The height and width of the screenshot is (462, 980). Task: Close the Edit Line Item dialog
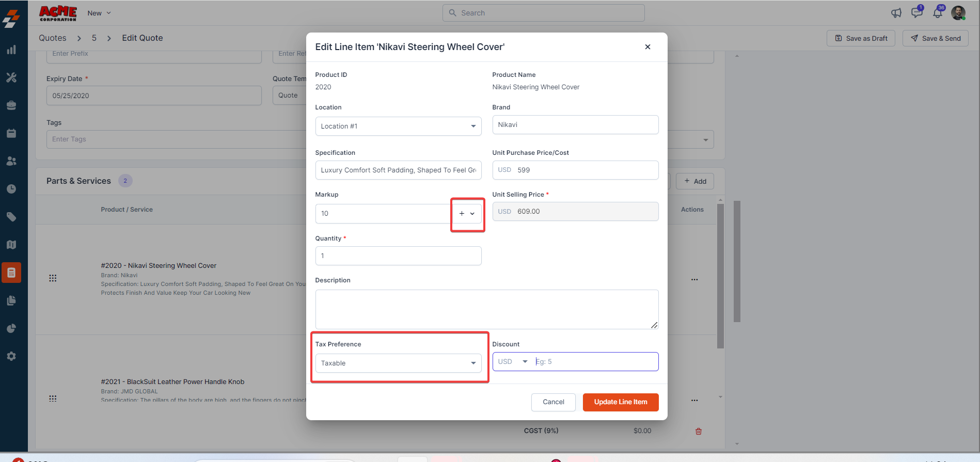tap(647, 47)
